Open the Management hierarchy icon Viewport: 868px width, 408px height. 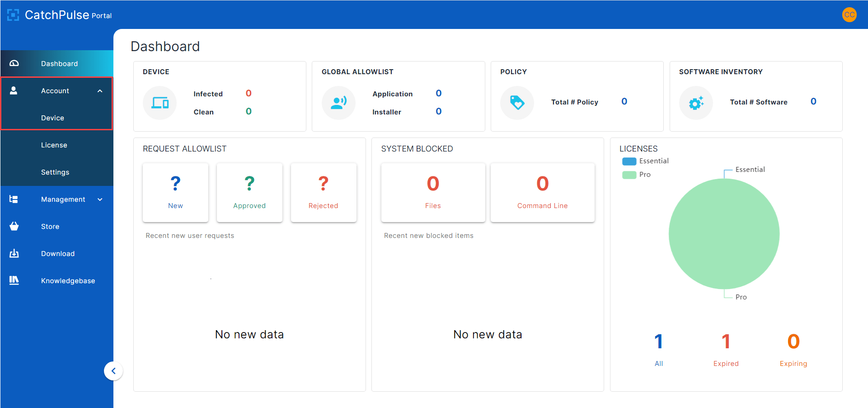pos(14,199)
